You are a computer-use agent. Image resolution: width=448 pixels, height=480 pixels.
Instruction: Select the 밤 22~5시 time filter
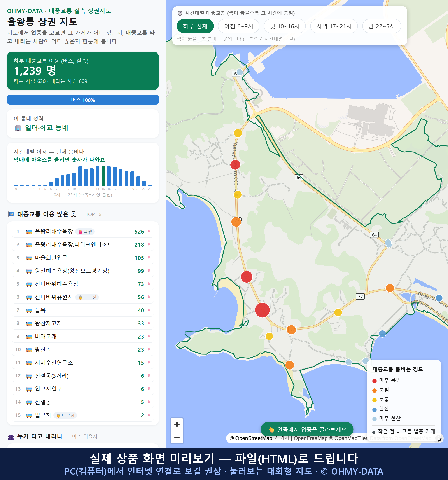381,26
